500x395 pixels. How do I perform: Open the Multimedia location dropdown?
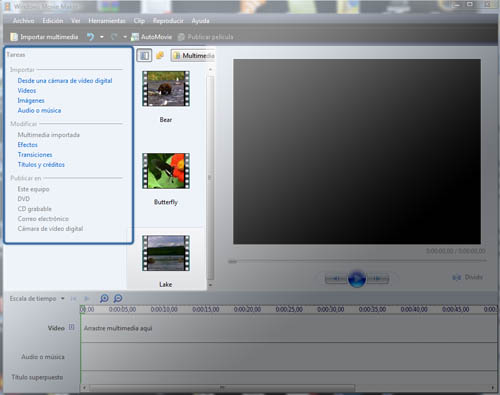tap(193, 56)
